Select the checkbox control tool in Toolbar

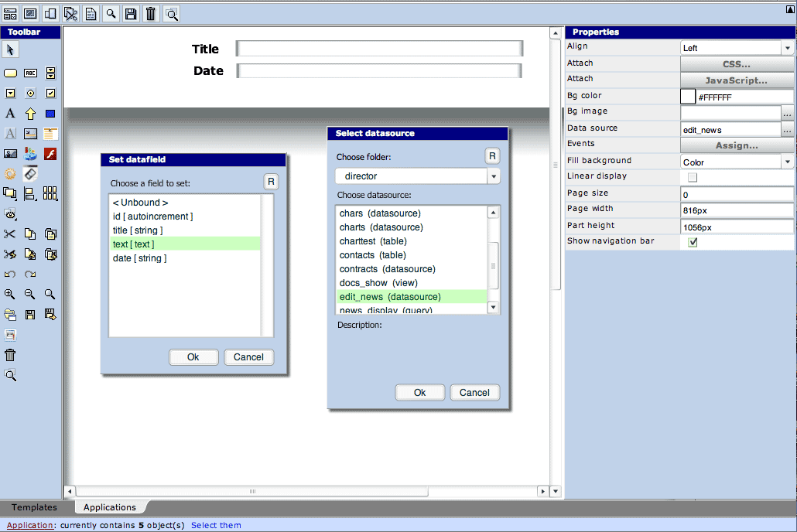50,94
